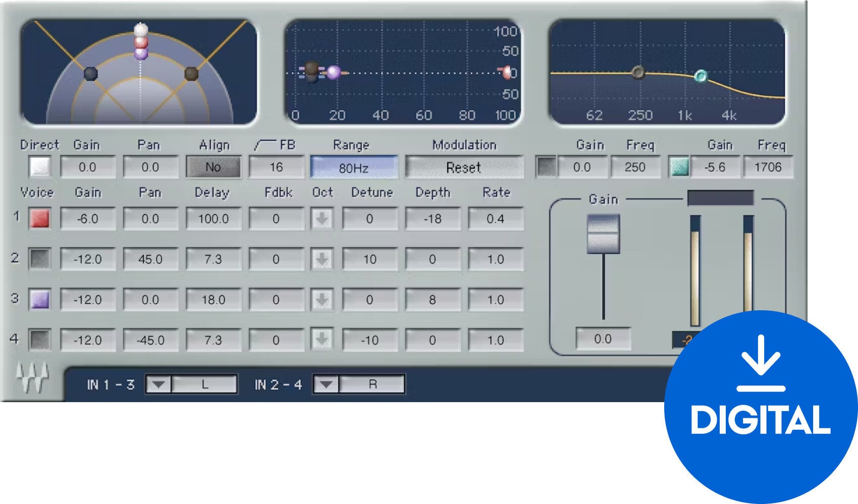The height and width of the screenshot is (504, 858).
Task: Open the IN 1-3 input source dropdown
Action: 158,383
